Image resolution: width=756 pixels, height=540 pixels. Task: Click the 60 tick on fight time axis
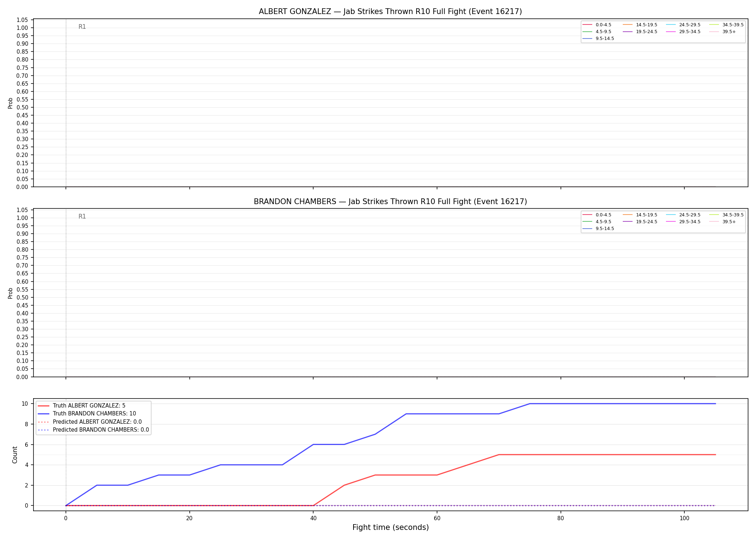click(x=437, y=518)
